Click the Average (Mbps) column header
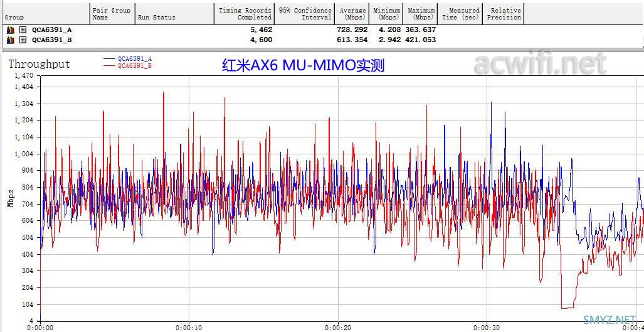The height and width of the screenshot is (332, 644). 353,14
